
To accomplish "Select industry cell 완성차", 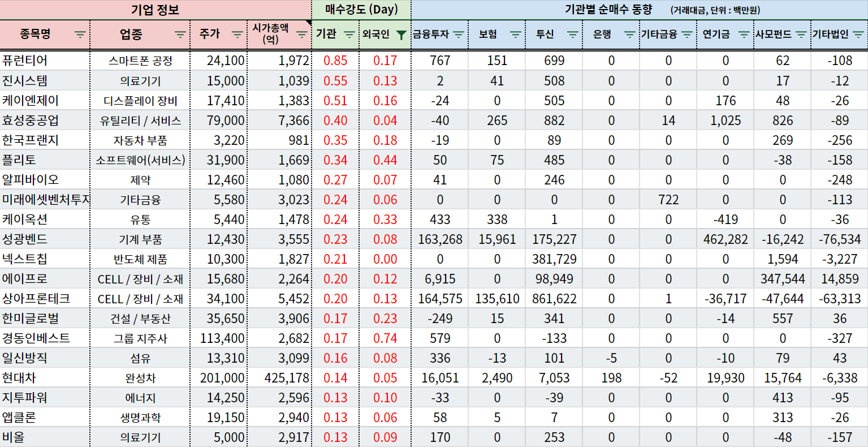I will (140, 377).
